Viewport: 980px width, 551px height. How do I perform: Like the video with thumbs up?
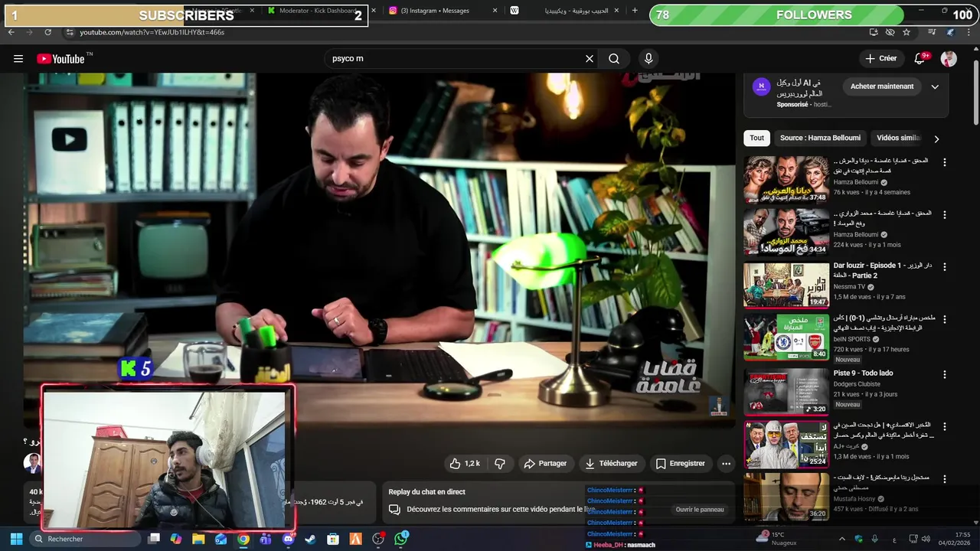pyautogui.click(x=465, y=464)
